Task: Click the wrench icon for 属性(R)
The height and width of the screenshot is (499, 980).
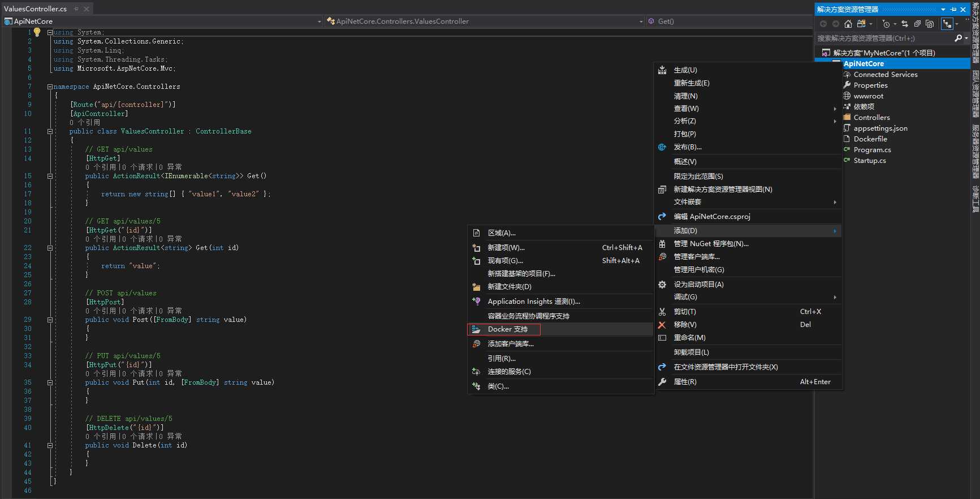Action: pos(662,382)
